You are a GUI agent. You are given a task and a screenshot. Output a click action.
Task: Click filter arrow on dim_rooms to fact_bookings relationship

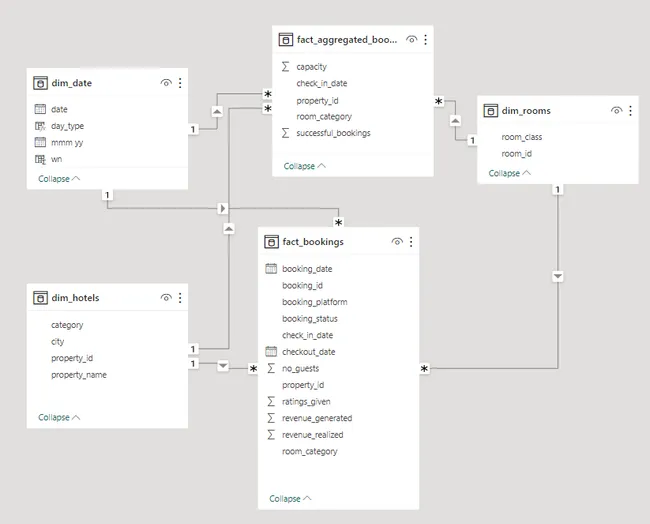(x=558, y=276)
